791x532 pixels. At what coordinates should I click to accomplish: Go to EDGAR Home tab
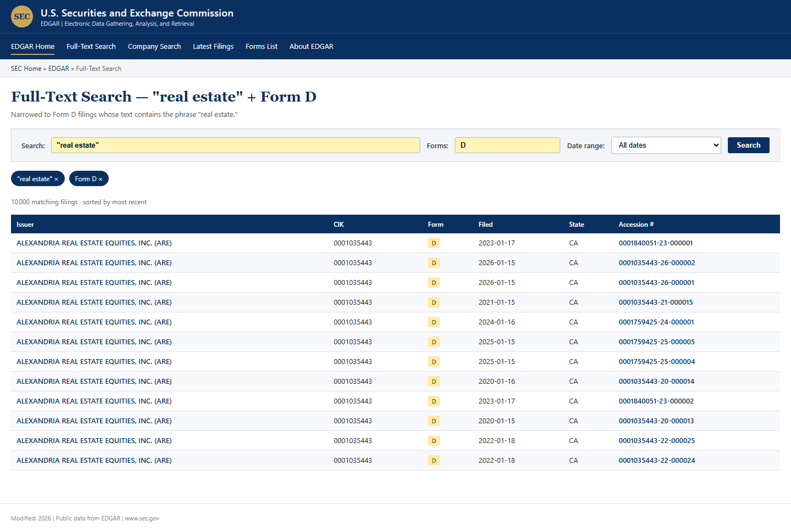click(x=33, y=47)
